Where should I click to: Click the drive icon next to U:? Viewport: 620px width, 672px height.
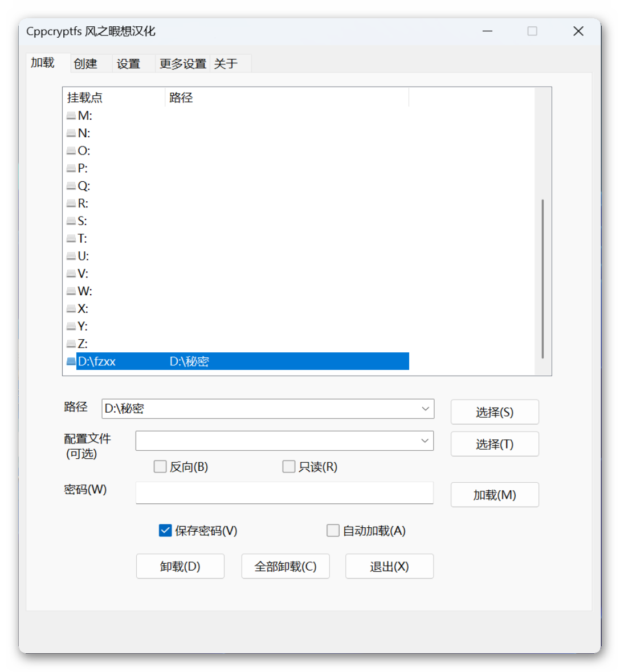[x=71, y=256]
